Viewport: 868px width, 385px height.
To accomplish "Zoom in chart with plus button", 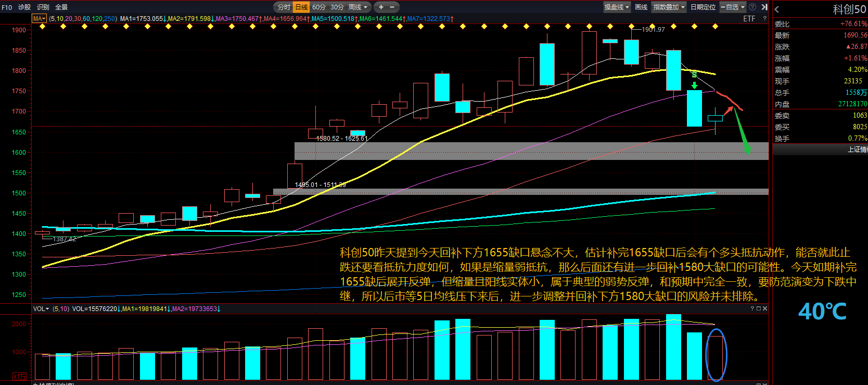I will click(381, 7).
